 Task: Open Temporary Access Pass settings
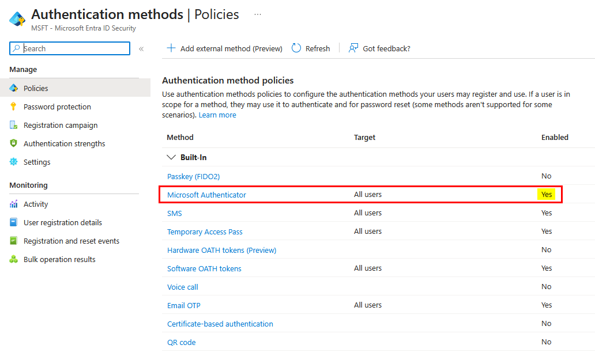pyautogui.click(x=205, y=232)
